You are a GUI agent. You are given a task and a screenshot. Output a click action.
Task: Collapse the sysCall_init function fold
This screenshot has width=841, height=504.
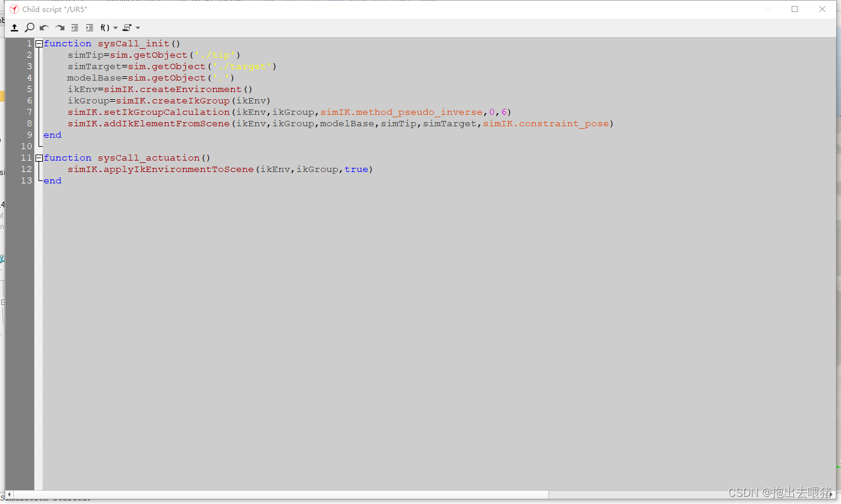tap(38, 43)
